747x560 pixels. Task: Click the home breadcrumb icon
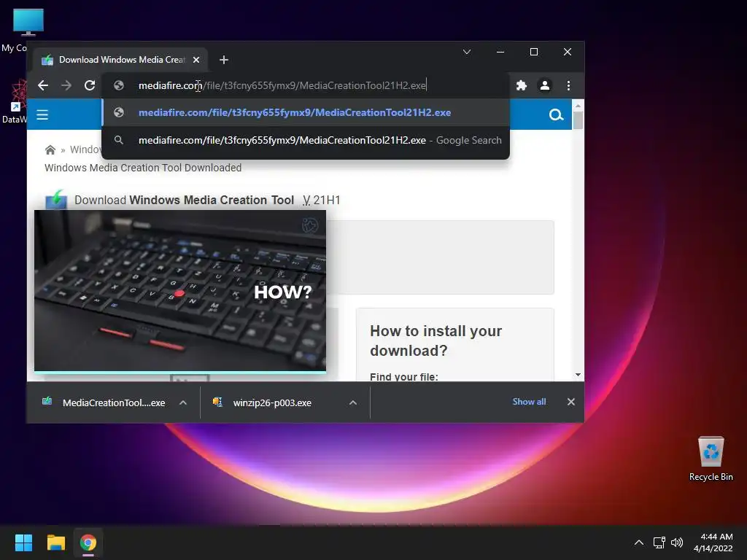50,150
